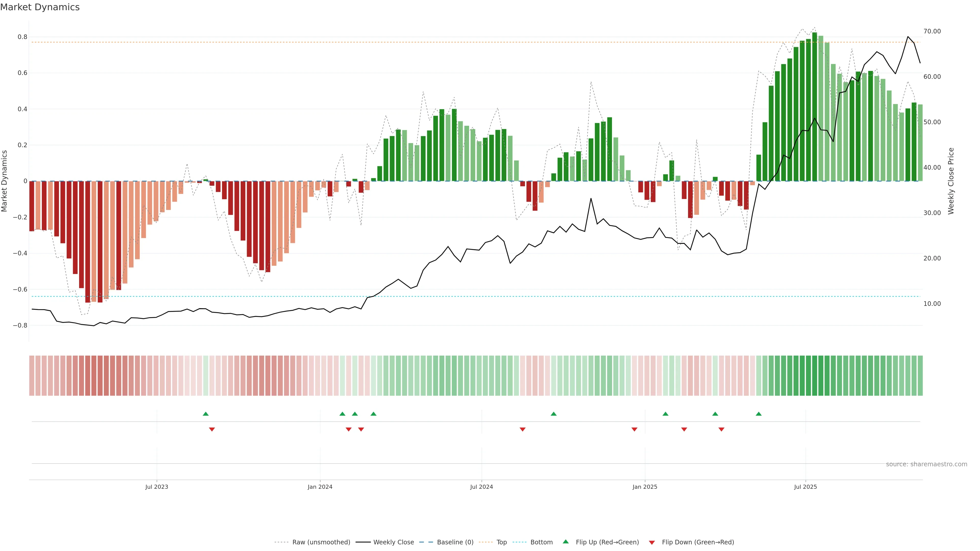Click the Flip Up green triangle legend icon
The width and height of the screenshot is (980, 551).
click(x=566, y=542)
